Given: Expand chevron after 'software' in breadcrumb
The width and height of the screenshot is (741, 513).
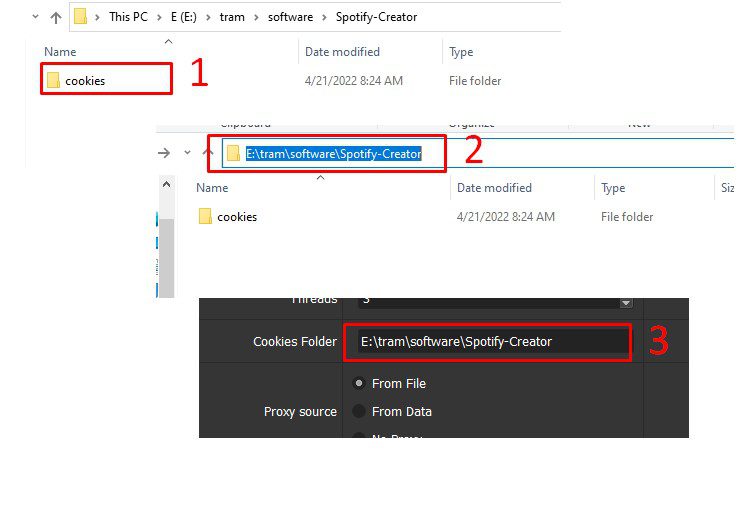Looking at the screenshot, I should (324, 17).
